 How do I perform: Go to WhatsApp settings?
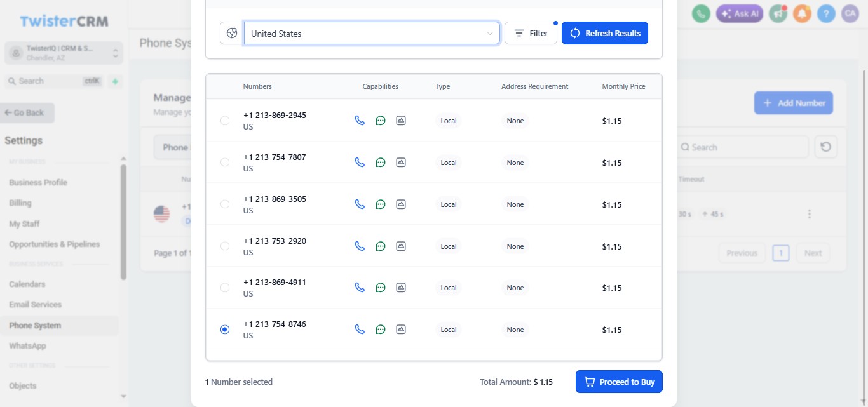[27, 346]
